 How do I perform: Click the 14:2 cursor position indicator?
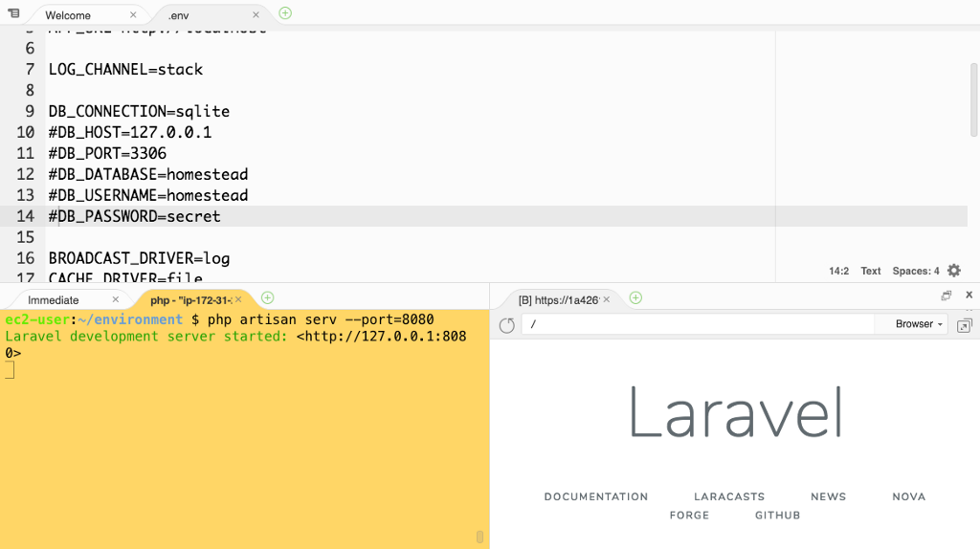pyautogui.click(x=838, y=271)
